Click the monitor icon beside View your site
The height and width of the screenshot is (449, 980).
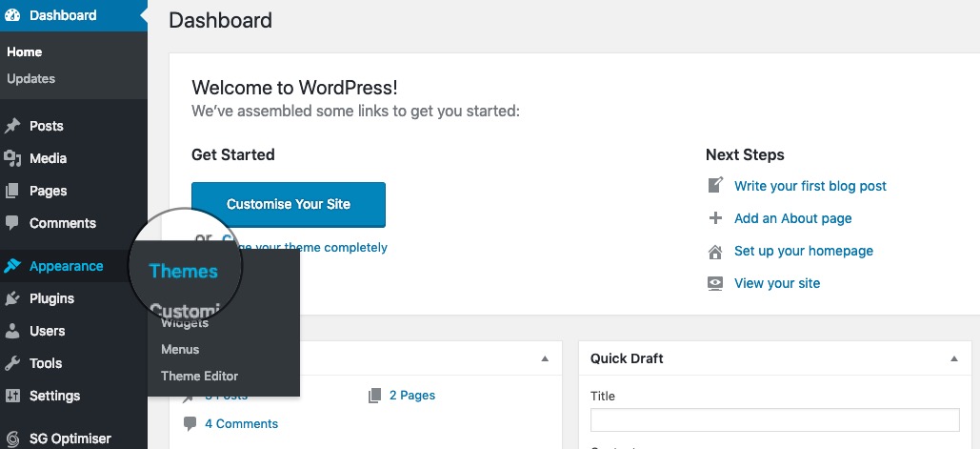pos(715,283)
